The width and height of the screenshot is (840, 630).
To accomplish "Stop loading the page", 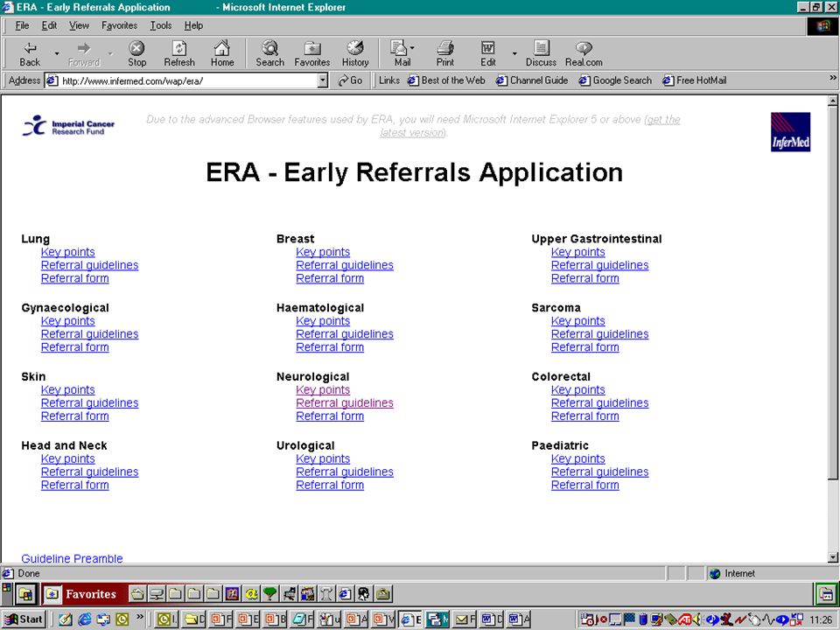I will point(136,53).
